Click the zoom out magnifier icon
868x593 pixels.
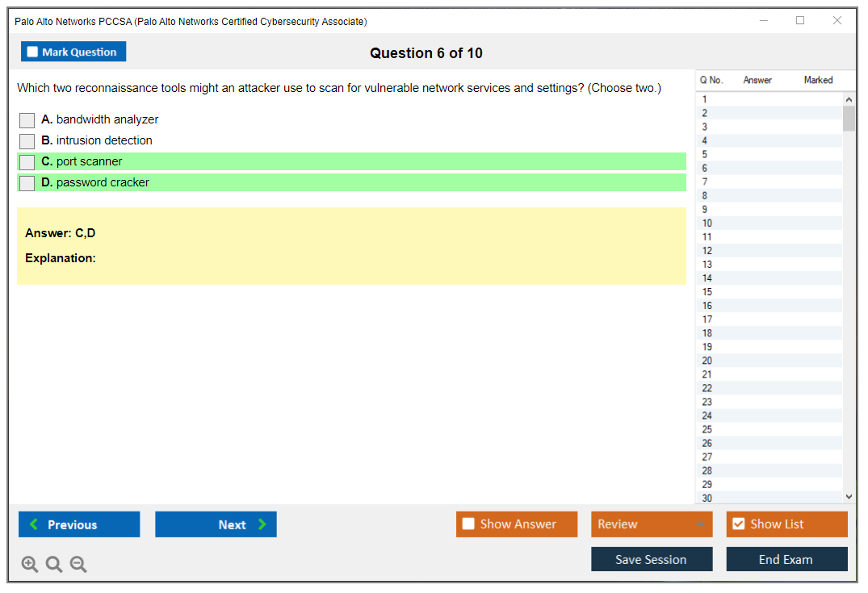point(78,564)
